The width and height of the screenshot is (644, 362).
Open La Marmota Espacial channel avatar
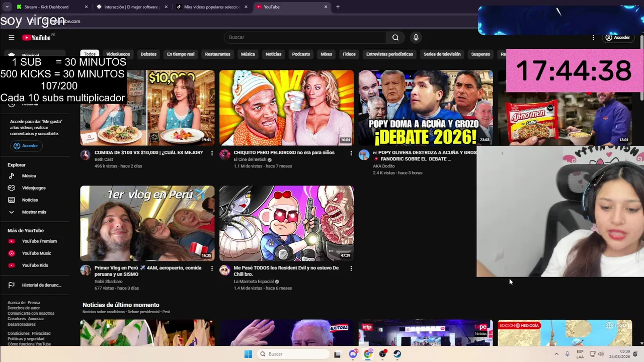coord(225,270)
